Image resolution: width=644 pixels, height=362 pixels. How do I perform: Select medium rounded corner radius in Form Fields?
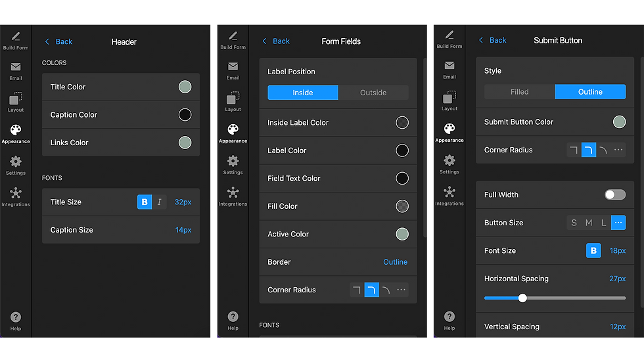371,290
